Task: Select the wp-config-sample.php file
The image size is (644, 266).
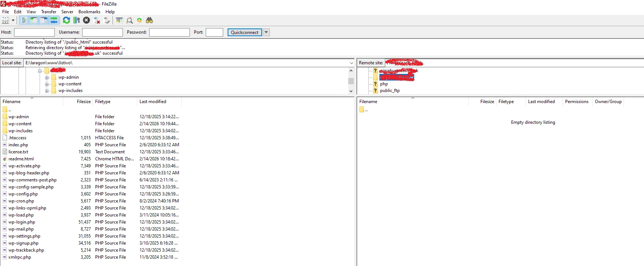Action: coord(31,187)
